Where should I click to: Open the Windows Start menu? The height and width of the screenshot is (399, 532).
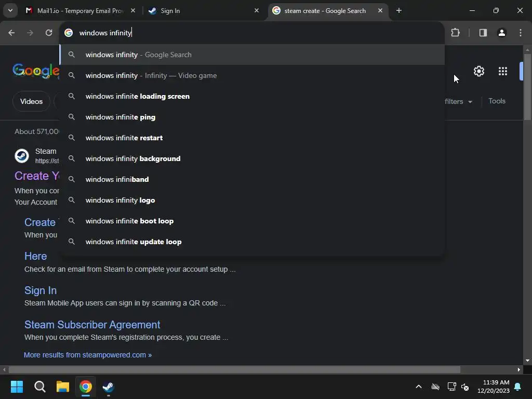pyautogui.click(x=17, y=387)
